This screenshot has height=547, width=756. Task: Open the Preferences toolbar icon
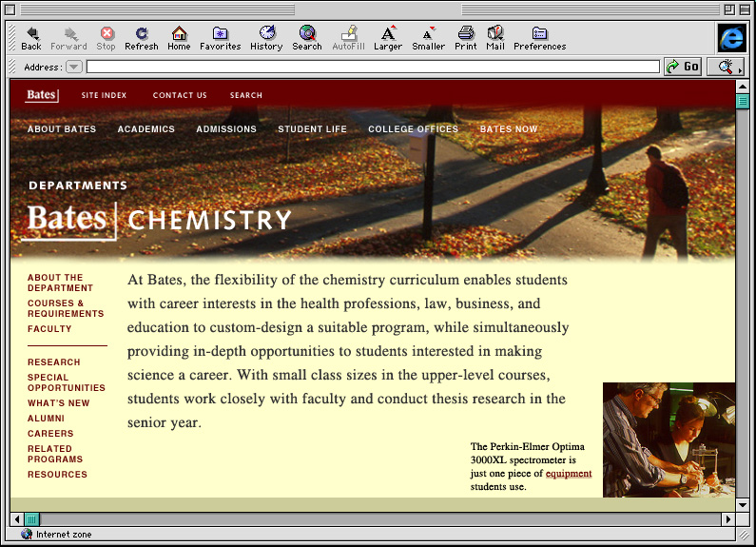[x=539, y=32]
